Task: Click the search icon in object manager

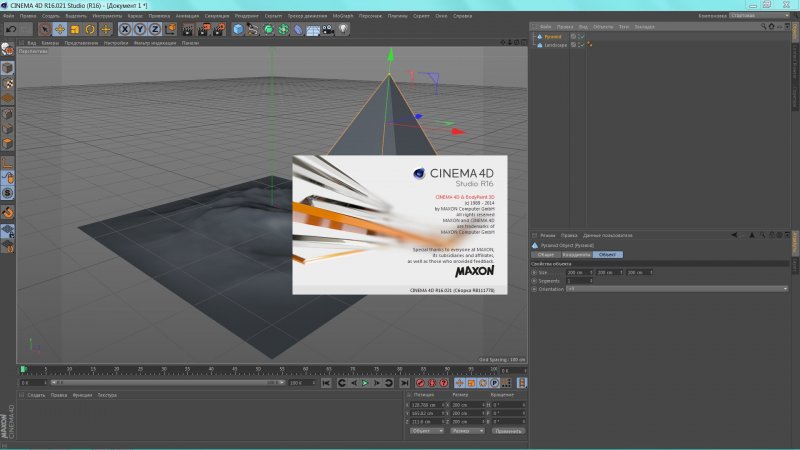Action: 763,27
